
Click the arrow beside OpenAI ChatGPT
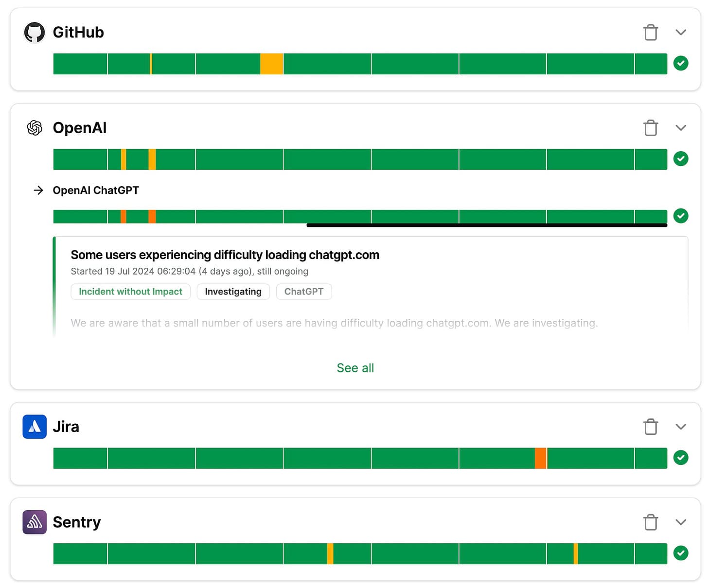point(38,190)
